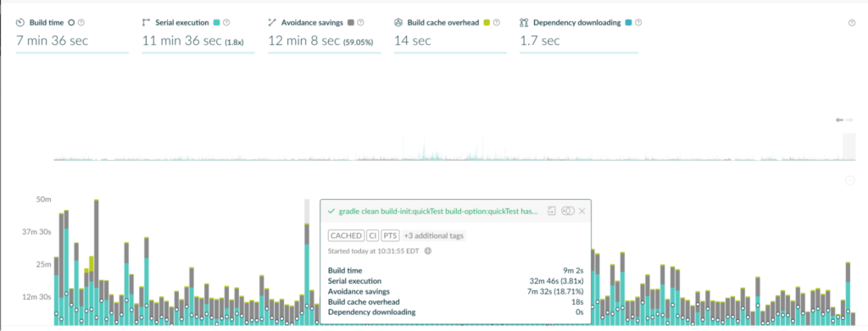Click the overview timeline range handle at right

849,146
